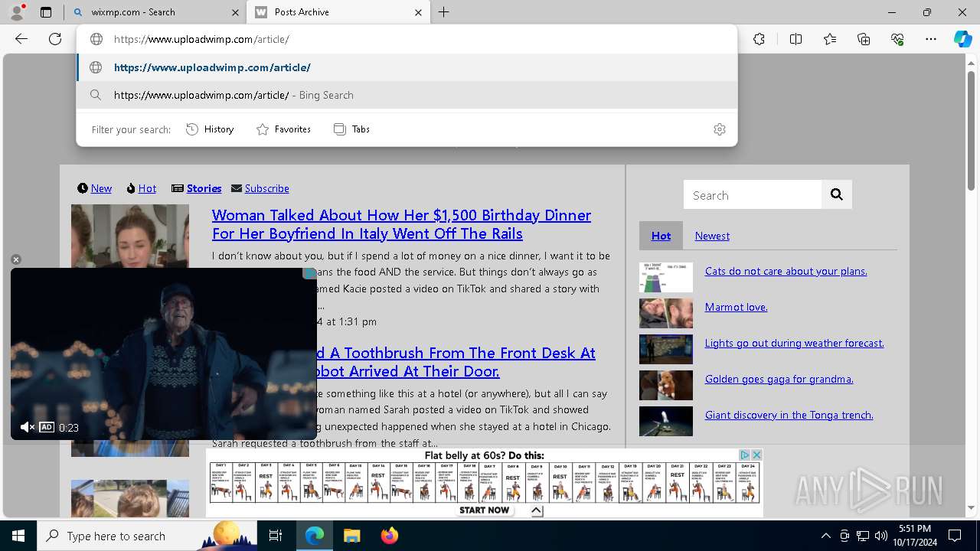Click the page vertical scrollbar thumb
Image resolution: width=980 pixels, height=551 pixels.
972,130
